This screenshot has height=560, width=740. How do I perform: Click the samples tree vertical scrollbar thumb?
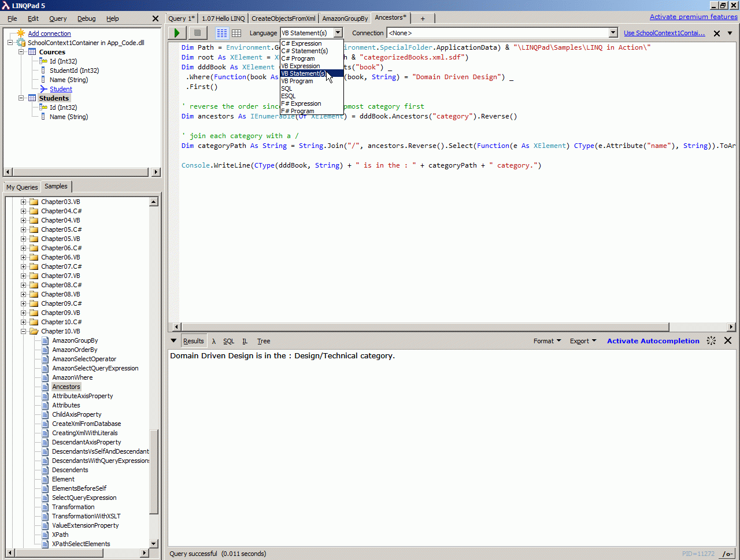tap(154, 472)
